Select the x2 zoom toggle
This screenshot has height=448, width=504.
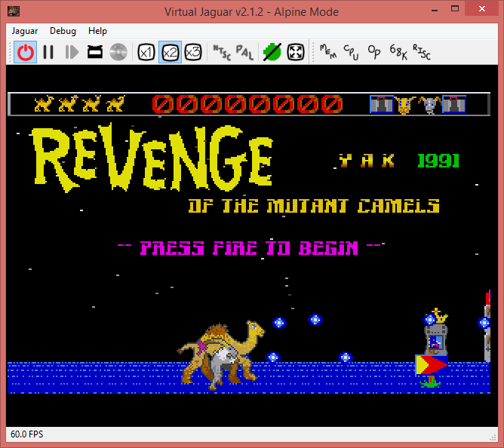click(170, 52)
